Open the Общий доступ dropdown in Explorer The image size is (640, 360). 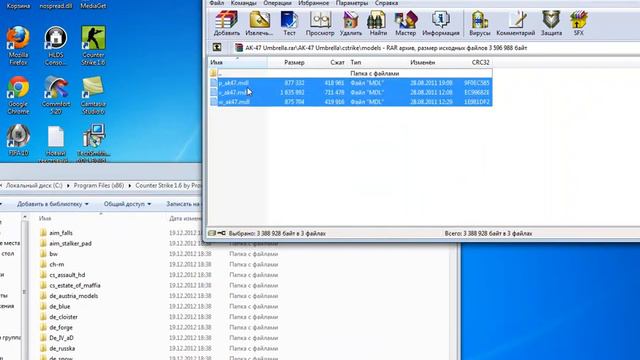[x=127, y=204]
